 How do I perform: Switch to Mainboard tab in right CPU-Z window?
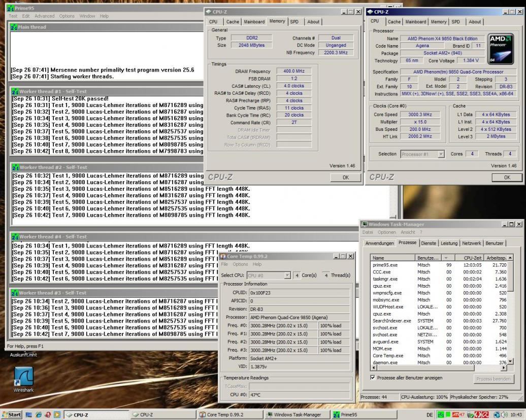[416, 22]
